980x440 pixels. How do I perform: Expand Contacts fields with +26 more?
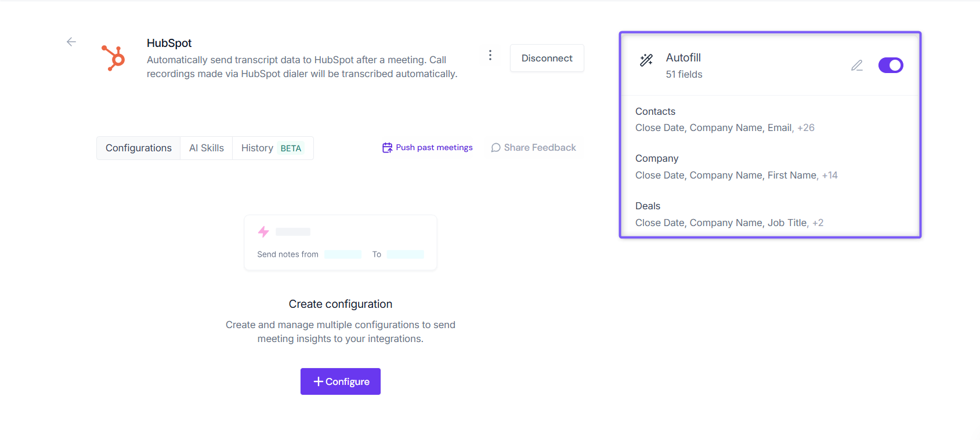click(x=806, y=128)
